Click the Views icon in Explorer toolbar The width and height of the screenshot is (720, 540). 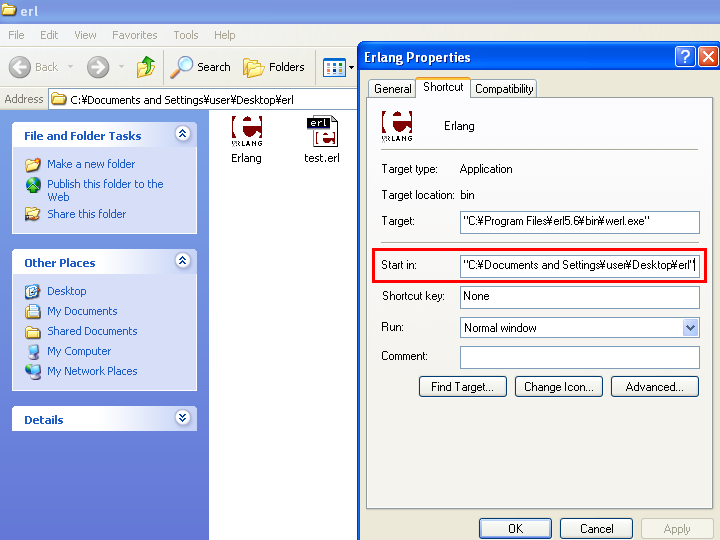point(334,68)
